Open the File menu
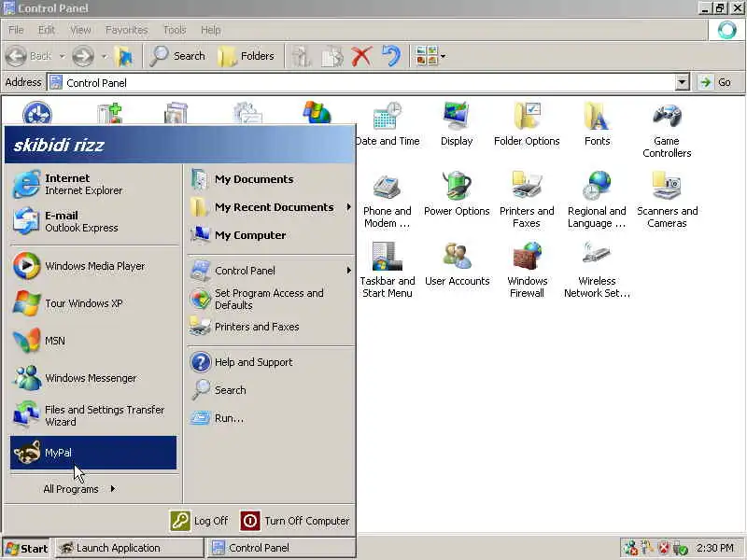This screenshot has height=560, width=747. (16, 30)
